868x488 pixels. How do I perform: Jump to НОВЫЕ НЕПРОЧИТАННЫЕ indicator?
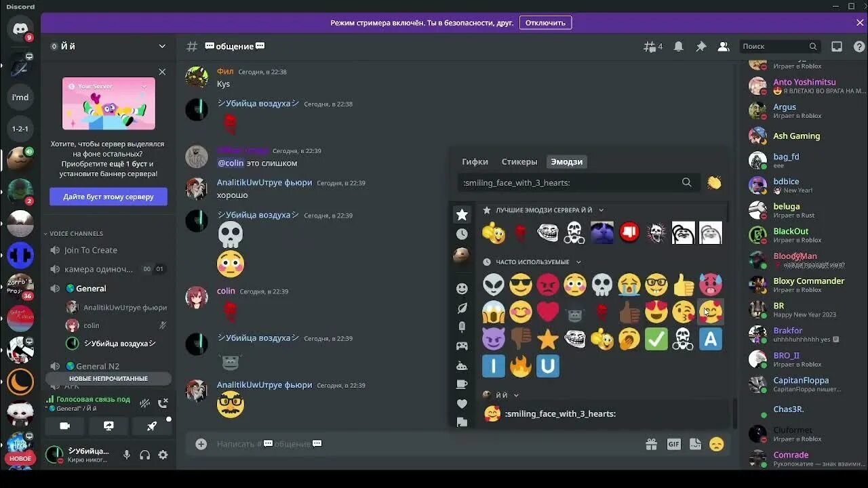pos(108,378)
